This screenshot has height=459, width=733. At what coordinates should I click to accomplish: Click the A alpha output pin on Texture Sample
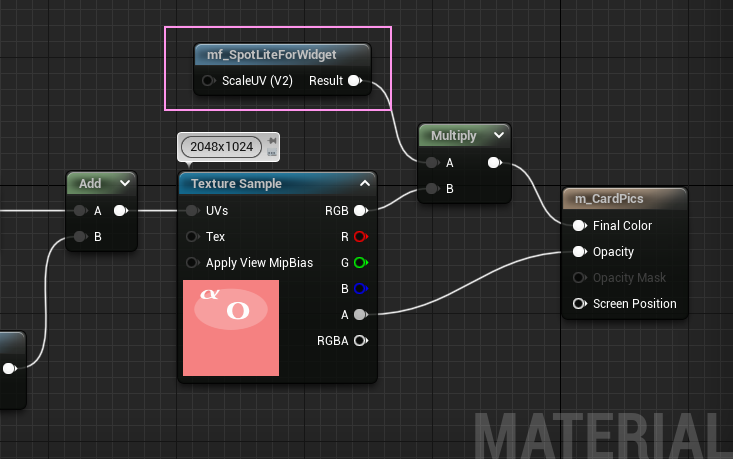[361, 315]
